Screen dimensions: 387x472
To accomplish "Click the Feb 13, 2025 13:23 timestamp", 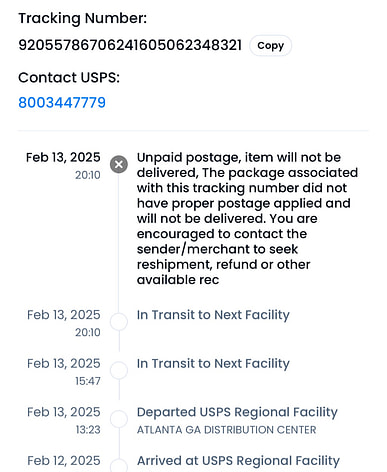I will point(64,420).
